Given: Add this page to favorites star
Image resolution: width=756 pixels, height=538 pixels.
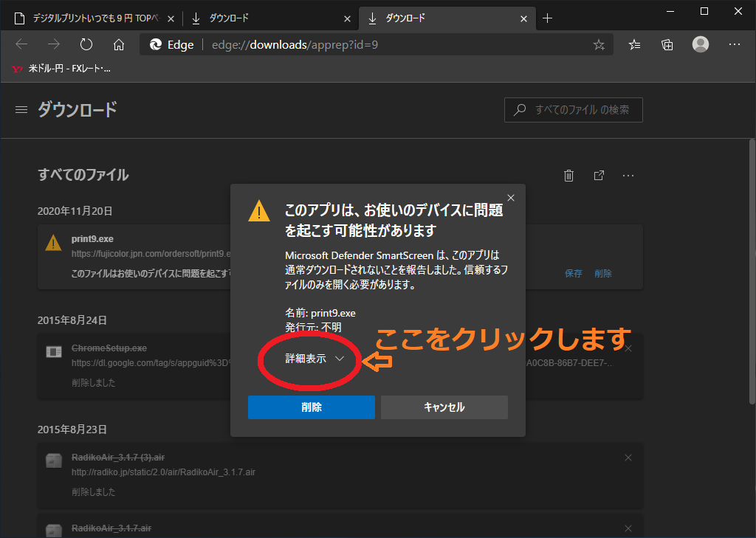Looking at the screenshot, I should (x=598, y=45).
